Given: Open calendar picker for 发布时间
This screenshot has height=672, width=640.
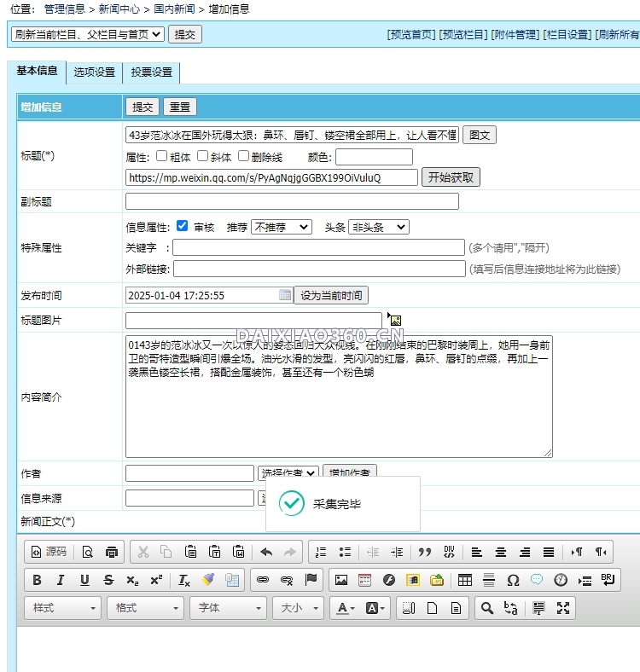Looking at the screenshot, I should 285,295.
